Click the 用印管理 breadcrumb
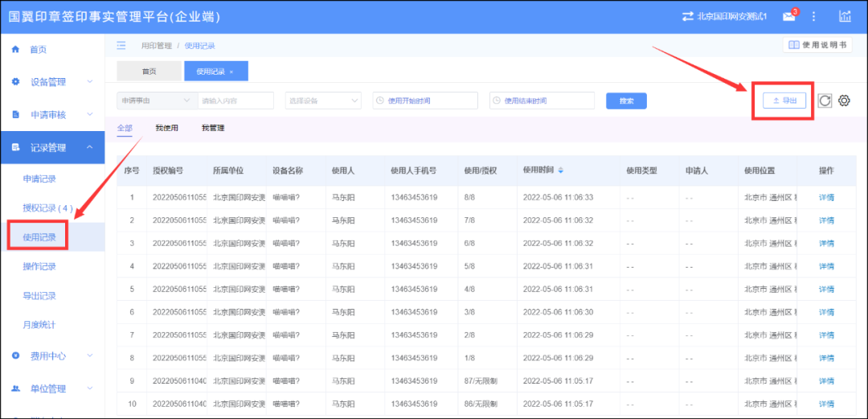Screen dimensions: 868x419 [x=156, y=46]
